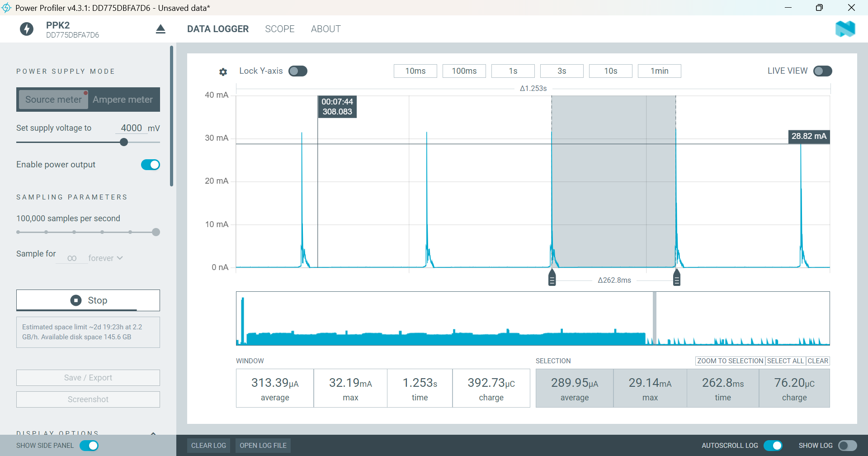Click the left selection handle marker

tap(552, 278)
